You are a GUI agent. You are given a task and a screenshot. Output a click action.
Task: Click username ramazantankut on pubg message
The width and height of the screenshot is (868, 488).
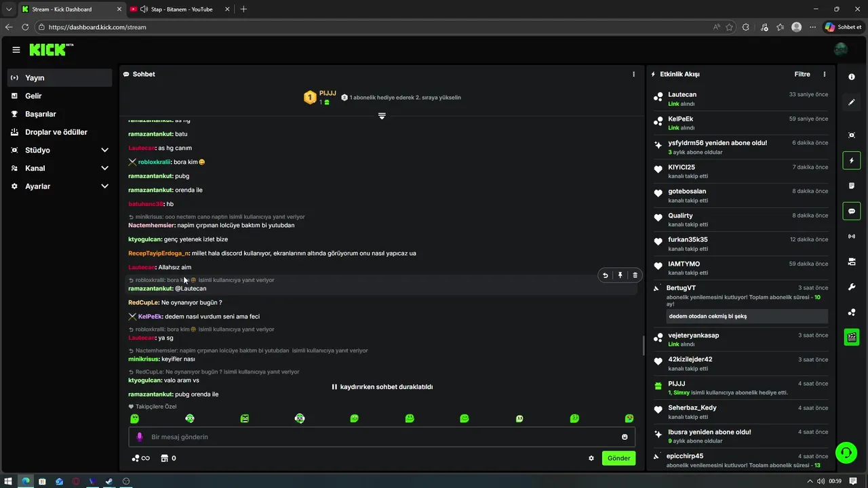pos(151,176)
